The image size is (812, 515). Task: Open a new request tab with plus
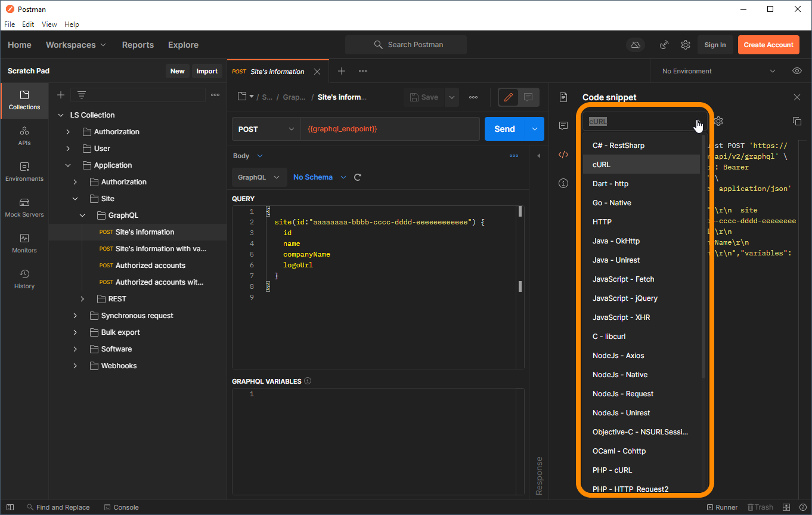[x=342, y=71]
